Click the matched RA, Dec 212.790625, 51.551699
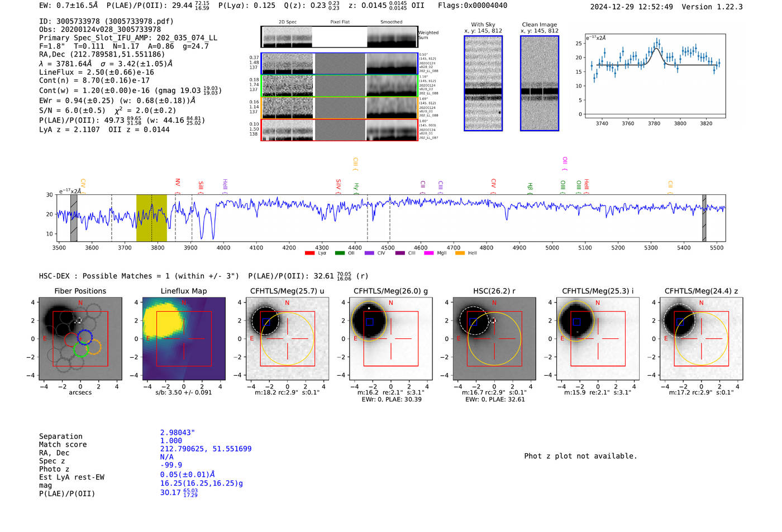The image size is (782, 532). (x=206, y=449)
